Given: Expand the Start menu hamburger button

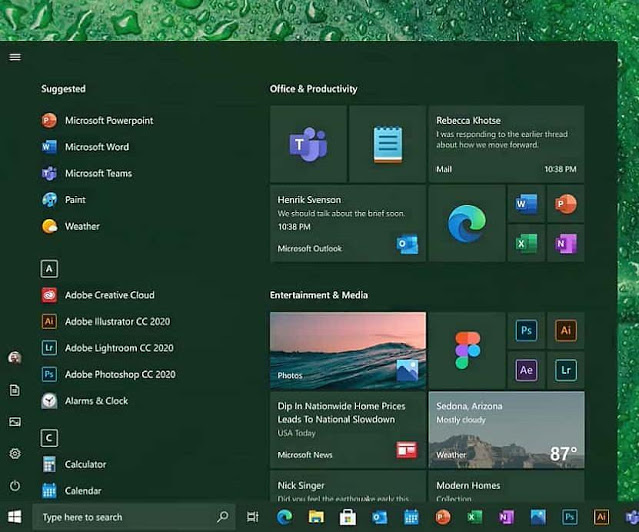Looking at the screenshot, I should coord(15,57).
